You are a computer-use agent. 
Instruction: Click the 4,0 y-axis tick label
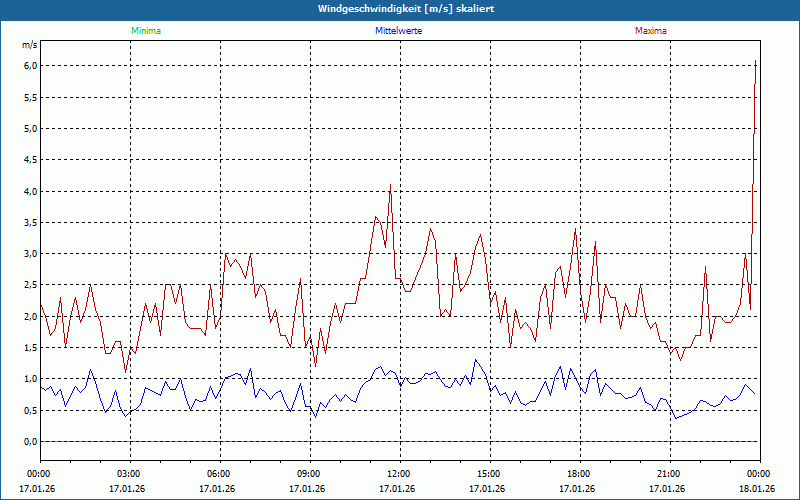pos(30,191)
